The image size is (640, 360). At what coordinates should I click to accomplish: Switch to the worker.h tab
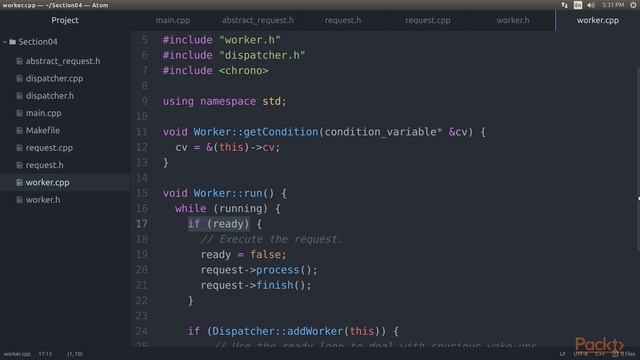(513, 20)
